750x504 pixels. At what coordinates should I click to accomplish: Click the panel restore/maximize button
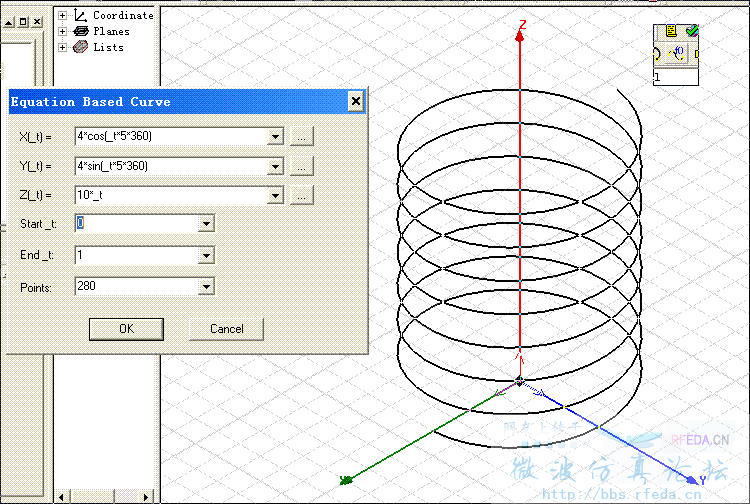(23, 22)
